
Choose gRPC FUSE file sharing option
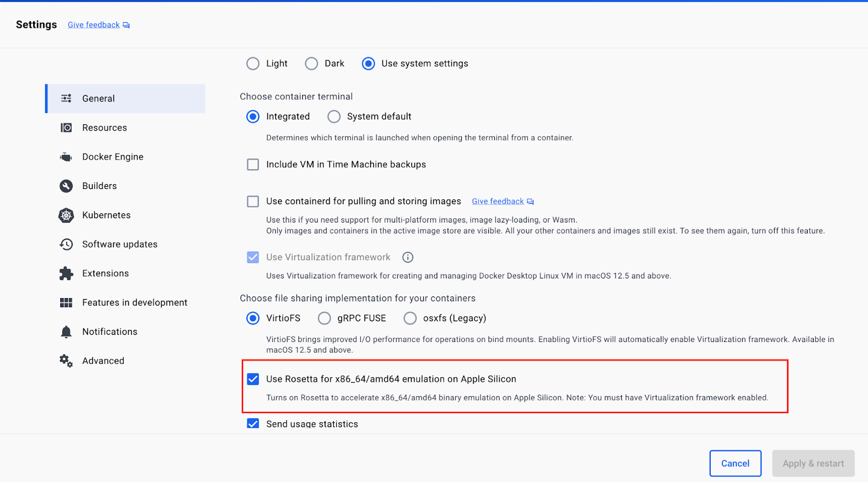point(324,318)
